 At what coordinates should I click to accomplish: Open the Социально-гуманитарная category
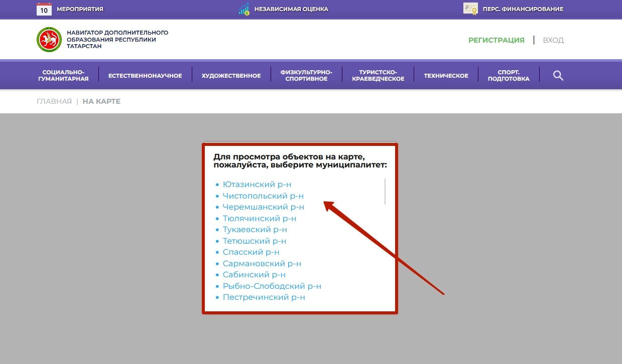point(63,76)
